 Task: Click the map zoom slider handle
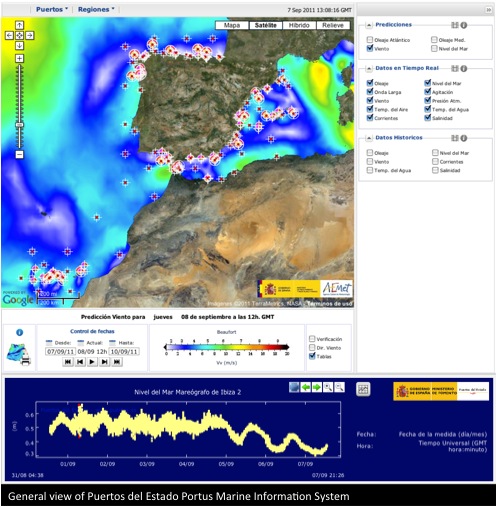pyautogui.click(x=20, y=125)
